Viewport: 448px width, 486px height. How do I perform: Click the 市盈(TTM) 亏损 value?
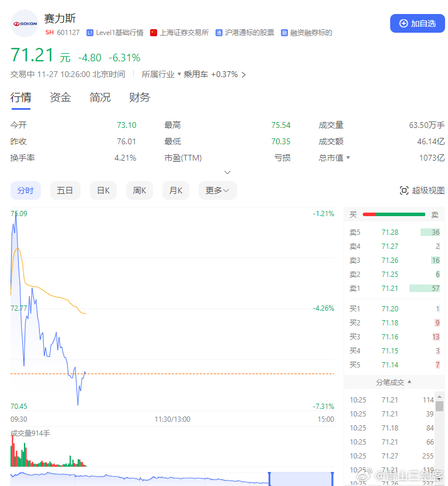[x=282, y=158]
